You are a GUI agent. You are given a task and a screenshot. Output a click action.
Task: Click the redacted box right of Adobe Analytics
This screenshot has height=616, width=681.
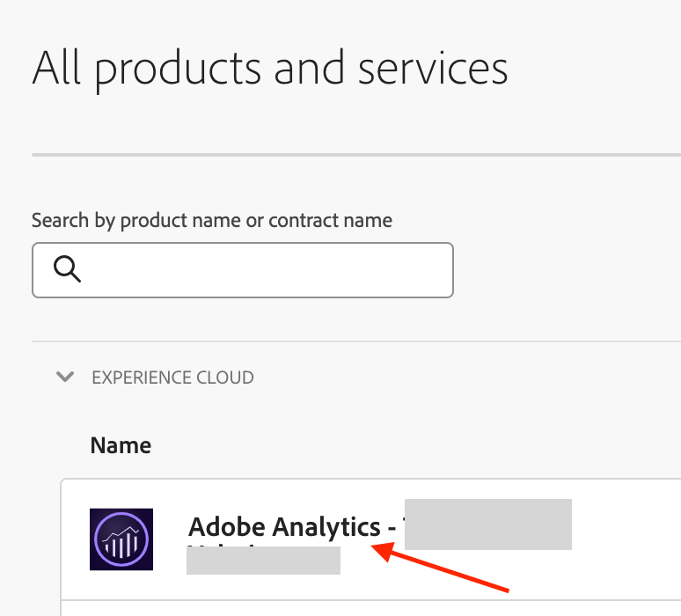[x=488, y=524]
